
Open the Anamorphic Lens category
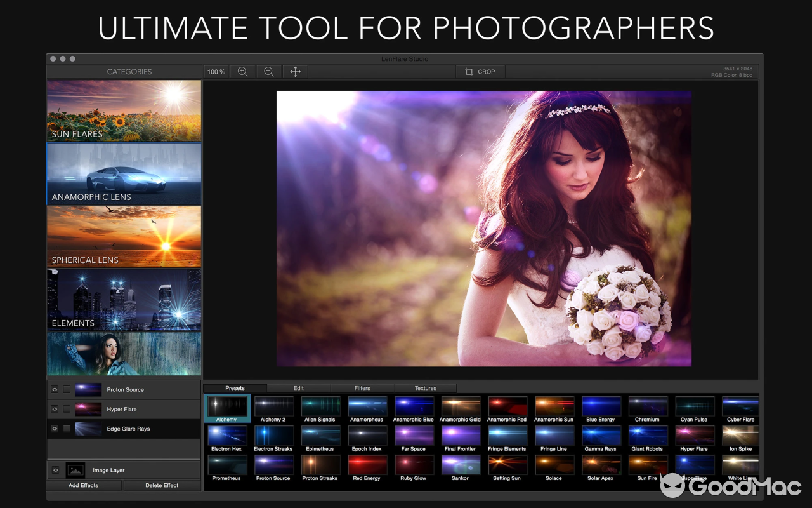[124, 174]
